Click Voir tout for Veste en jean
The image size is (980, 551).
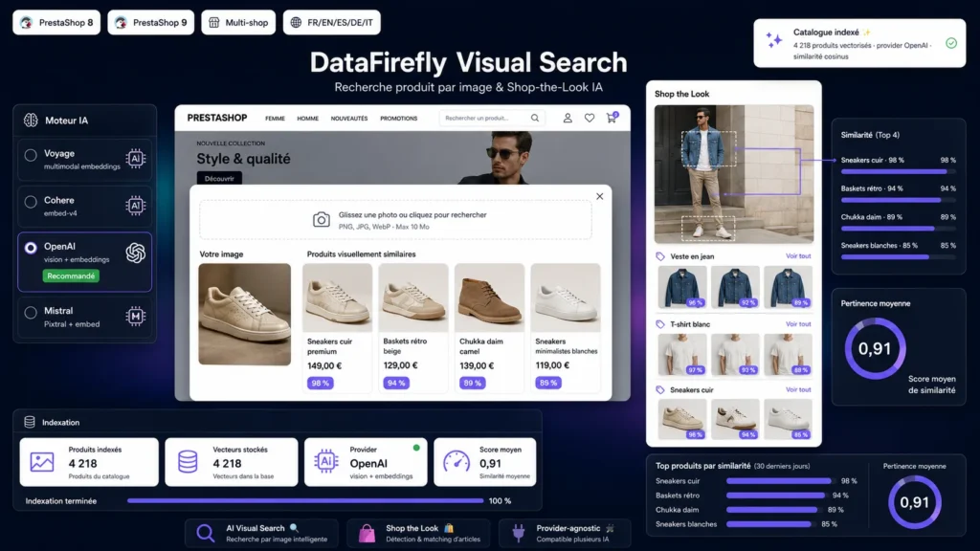798,256
